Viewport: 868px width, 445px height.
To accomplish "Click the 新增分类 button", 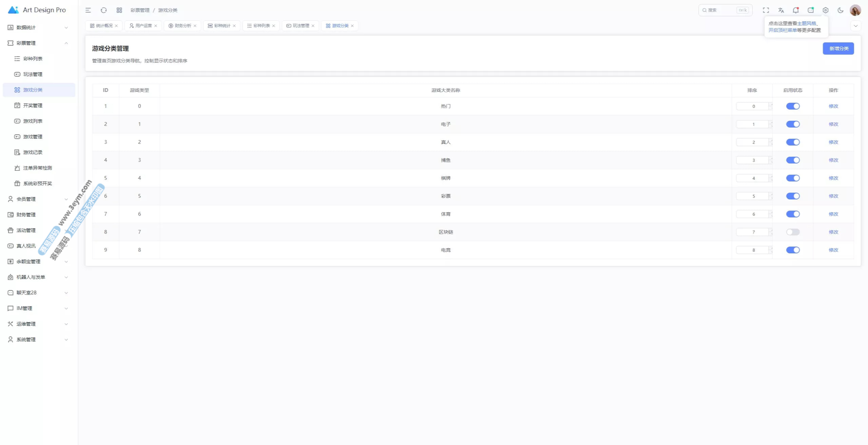I will point(838,49).
